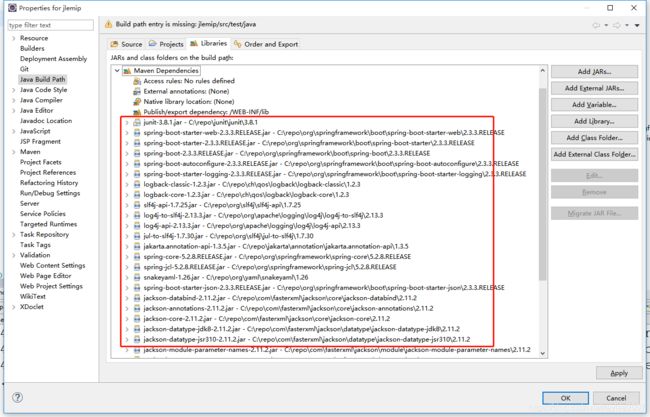Select the spring-boot-autoconfigure-2.3.3.RELEASE.jar row
The width and height of the screenshot is (650, 417).
click(331, 164)
